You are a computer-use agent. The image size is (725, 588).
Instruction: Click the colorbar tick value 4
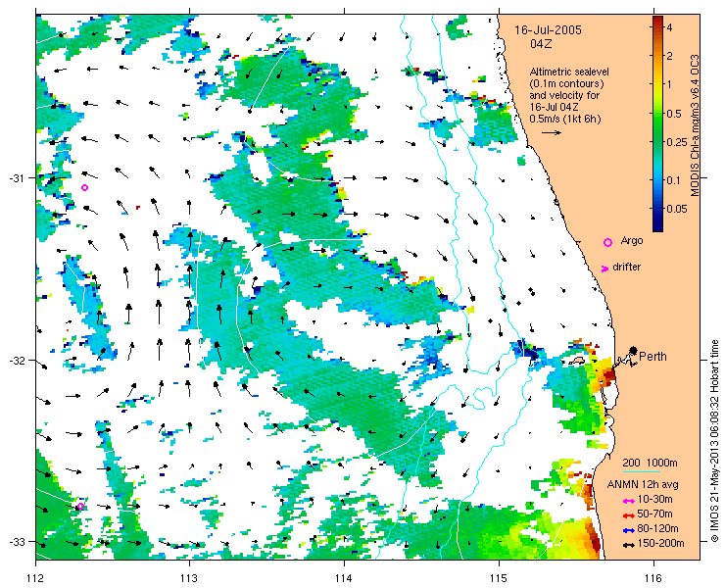(x=669, y=27)
